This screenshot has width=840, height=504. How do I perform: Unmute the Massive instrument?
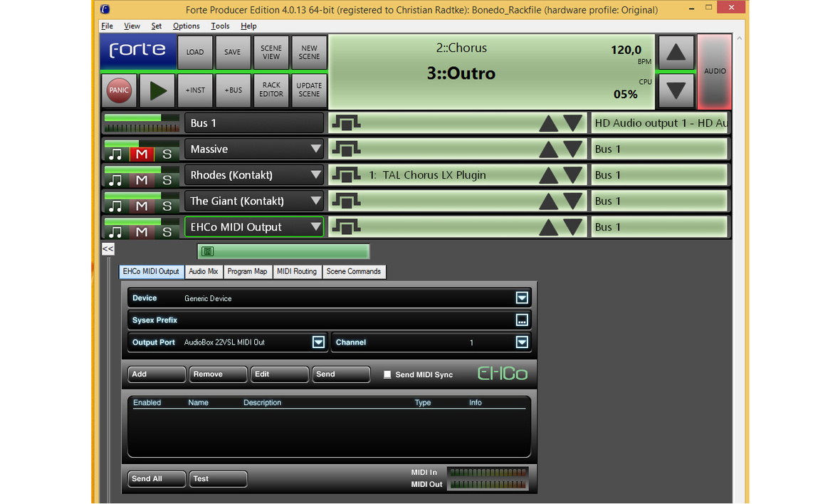[142, 154]
